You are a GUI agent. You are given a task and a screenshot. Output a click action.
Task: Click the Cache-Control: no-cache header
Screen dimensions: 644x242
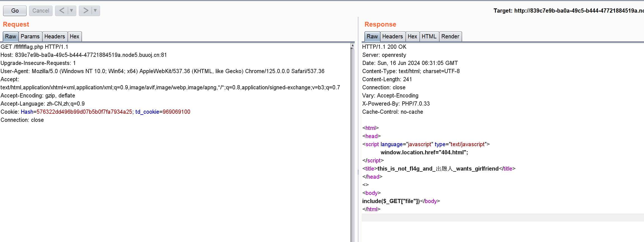(x=393, y=112)
